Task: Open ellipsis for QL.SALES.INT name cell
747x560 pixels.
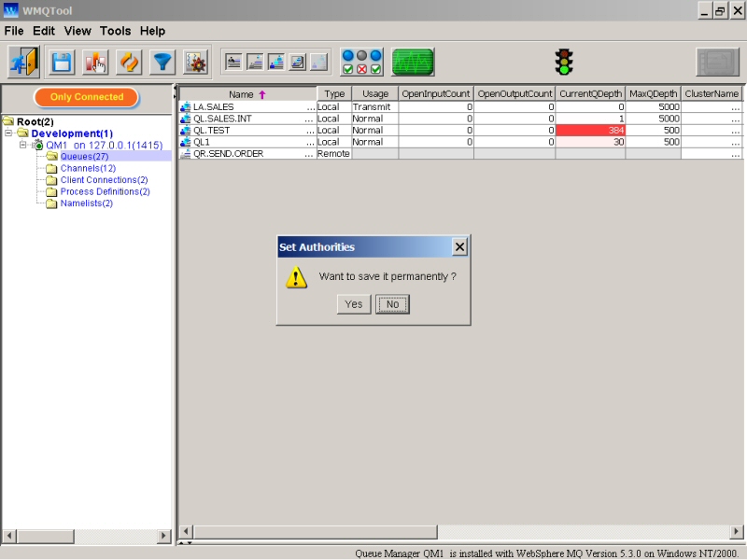Action: click(311, 119)
